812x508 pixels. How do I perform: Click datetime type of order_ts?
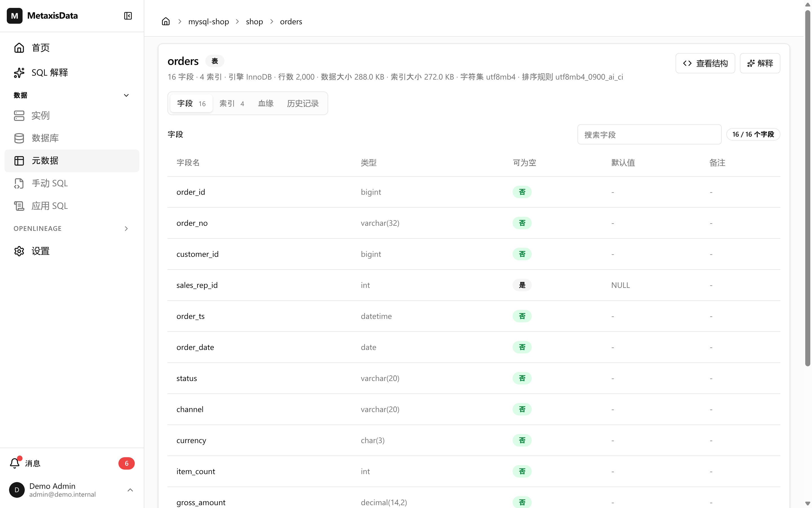[376, 316]
